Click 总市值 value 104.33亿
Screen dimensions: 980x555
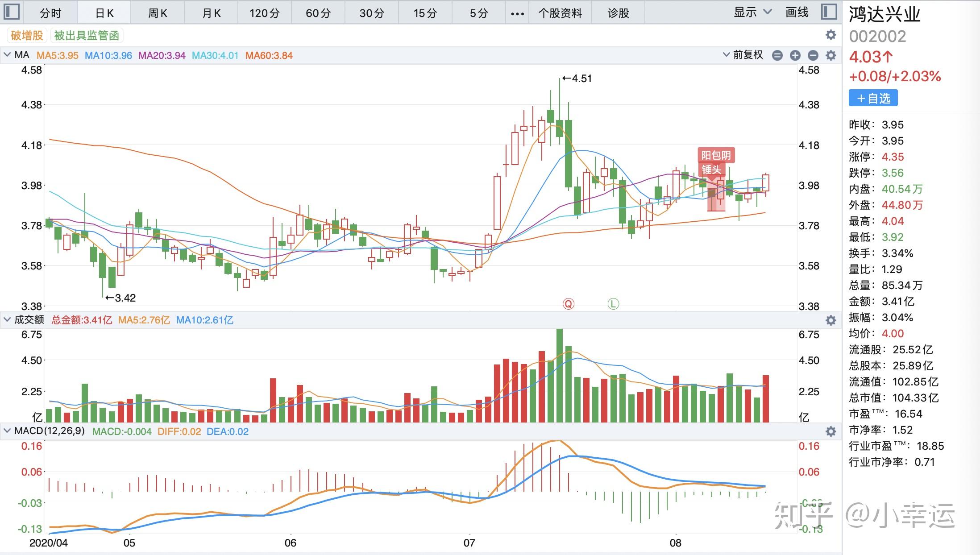pyautogui.click(x=916, y=398)
